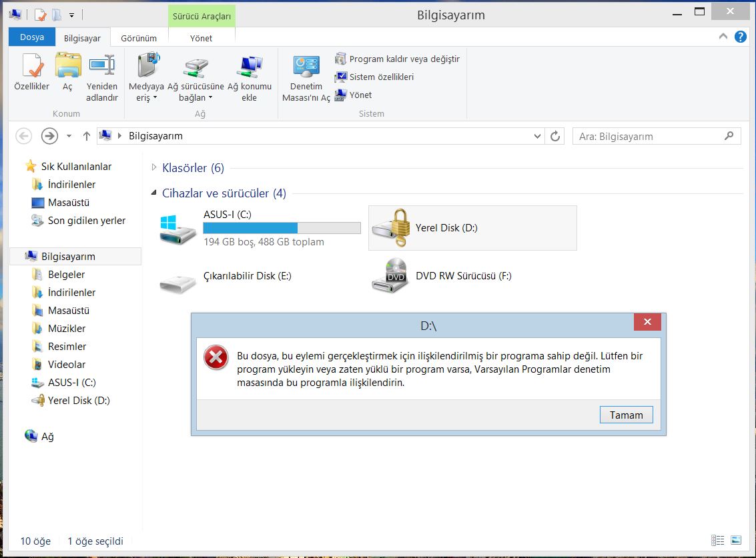756x558 pixels.
Task: Click the breadcrumb arrow before Bilgisayarım
Action: pos(119,136)
